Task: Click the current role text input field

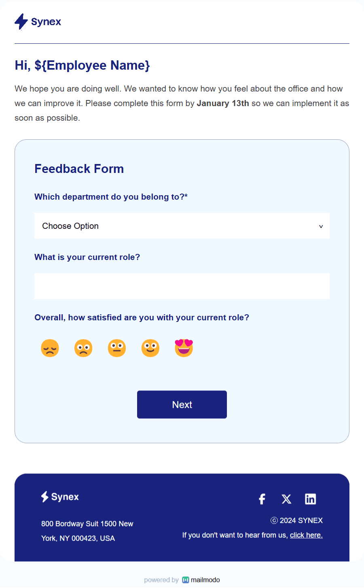Action: (182, 286)
